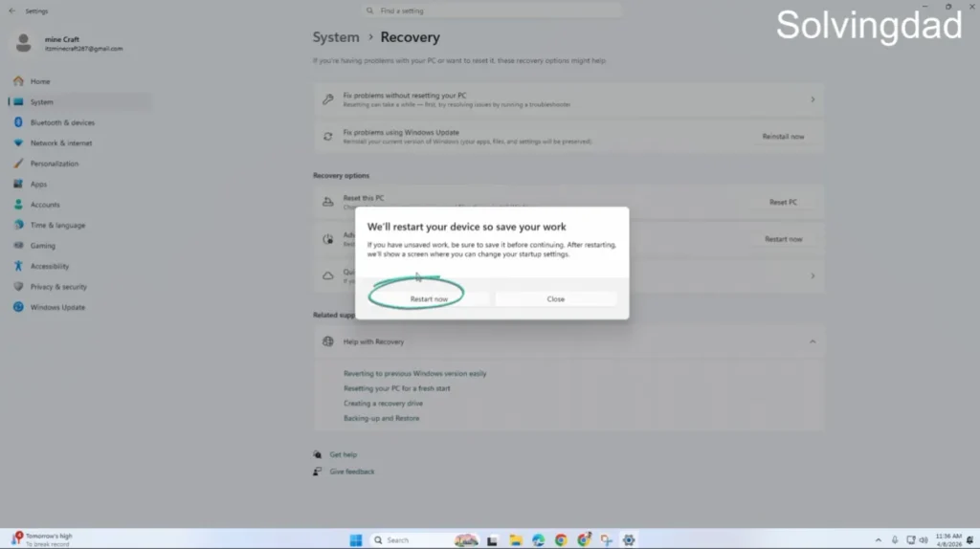Click the Bluetooth icon in sidebar
Viewport: 980px width, 549px height.
pos(18,122)
